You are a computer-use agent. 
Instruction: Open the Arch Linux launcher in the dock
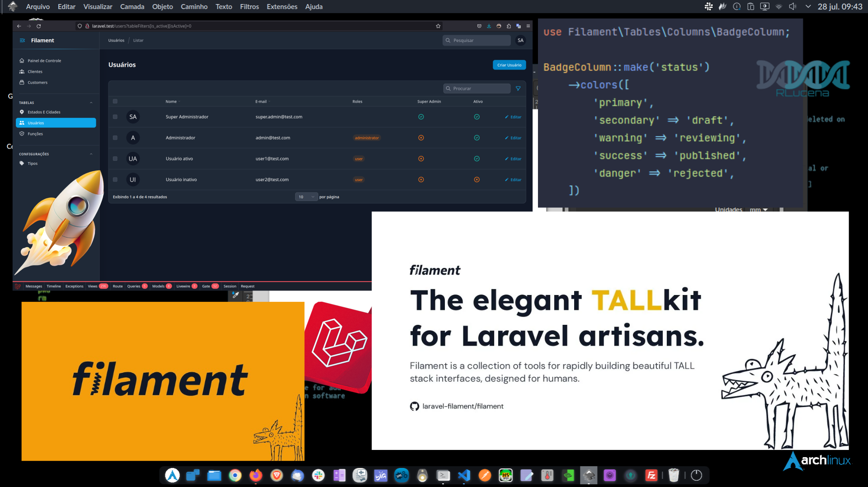[172, 475]
